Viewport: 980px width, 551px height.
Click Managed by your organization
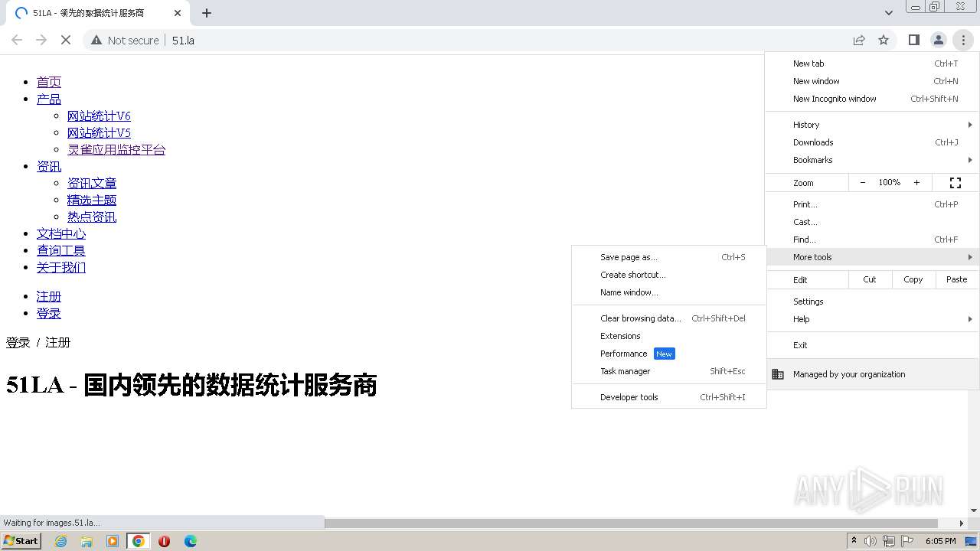click(872, 374)
